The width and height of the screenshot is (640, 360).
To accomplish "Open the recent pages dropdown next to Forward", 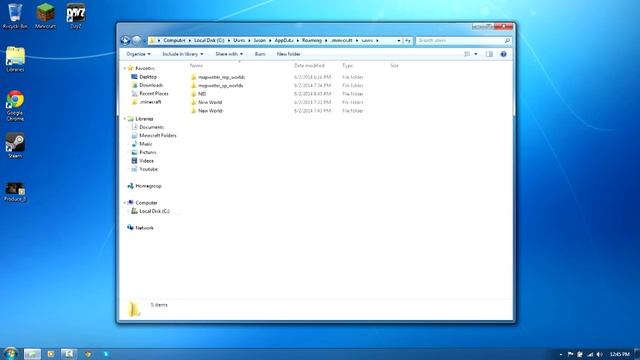I will tap(144, 41).
